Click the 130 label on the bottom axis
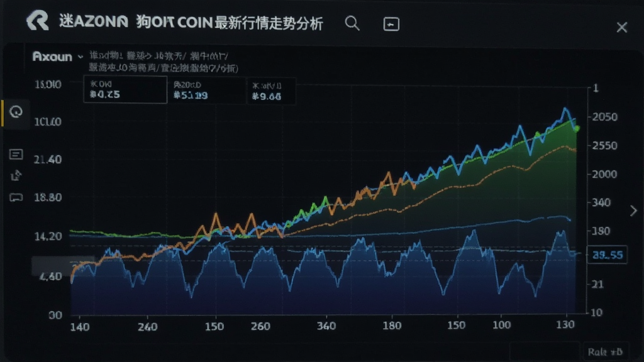 (565, 325)
